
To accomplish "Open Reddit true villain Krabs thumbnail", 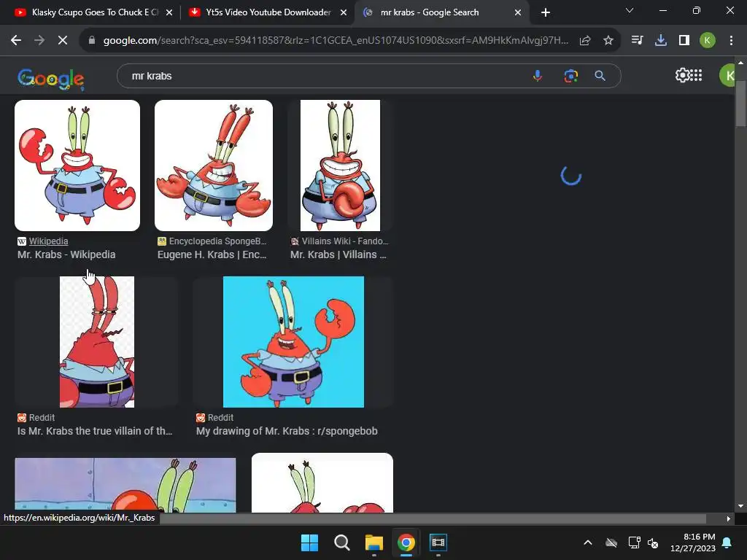I will coord(97,342).
